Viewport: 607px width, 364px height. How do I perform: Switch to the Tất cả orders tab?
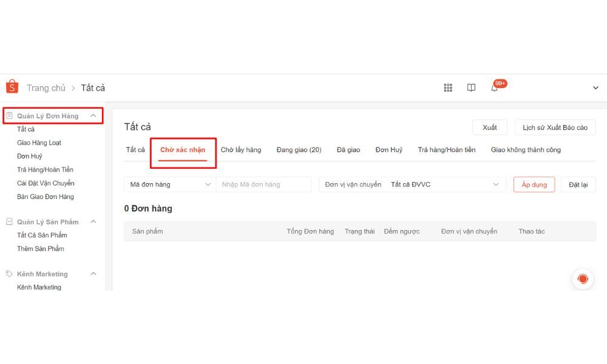(x=135, y=150)
